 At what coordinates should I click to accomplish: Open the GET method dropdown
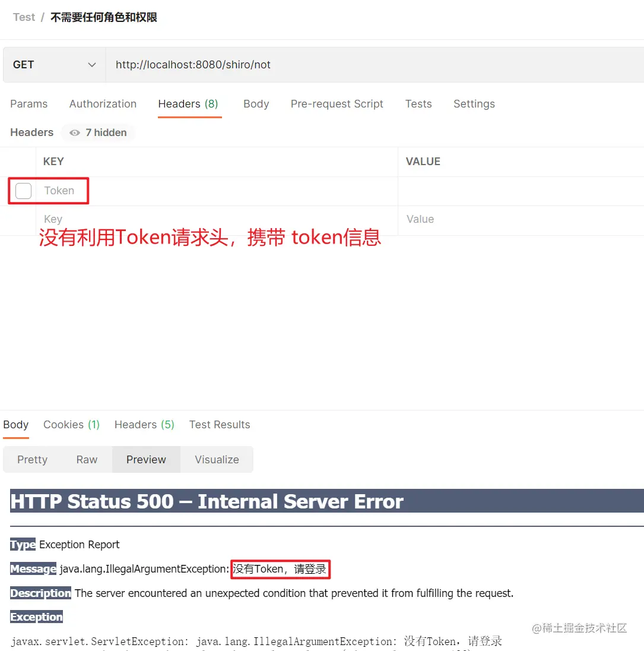coord(55,65)
